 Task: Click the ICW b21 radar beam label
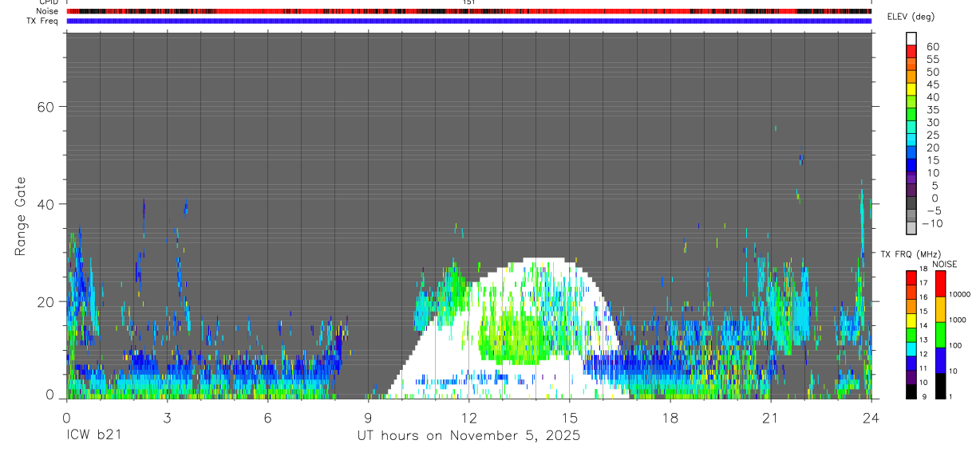pos(93,435)
